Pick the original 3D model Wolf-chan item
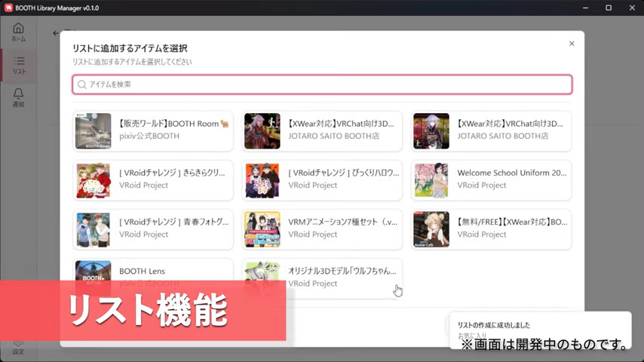The height and width of the screenshot is (362, 644). click(x=322, y=277)
